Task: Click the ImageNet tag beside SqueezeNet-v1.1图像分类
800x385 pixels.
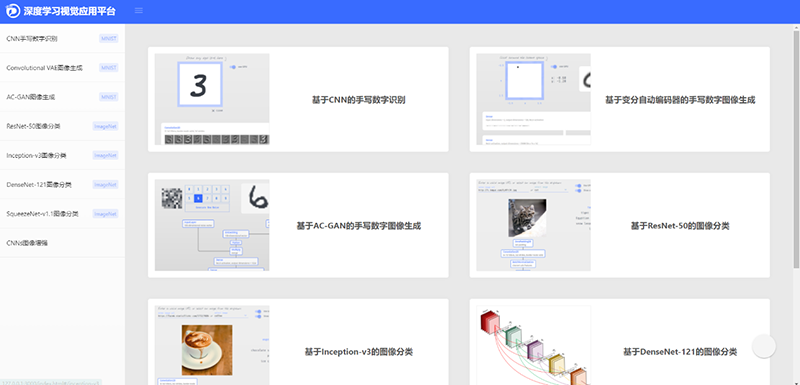Action: tap(106, 214)
